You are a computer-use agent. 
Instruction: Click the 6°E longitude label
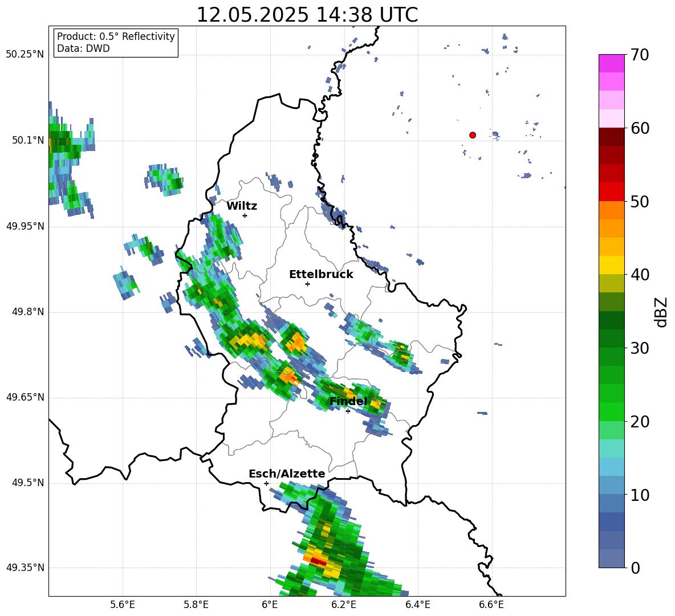270,605
